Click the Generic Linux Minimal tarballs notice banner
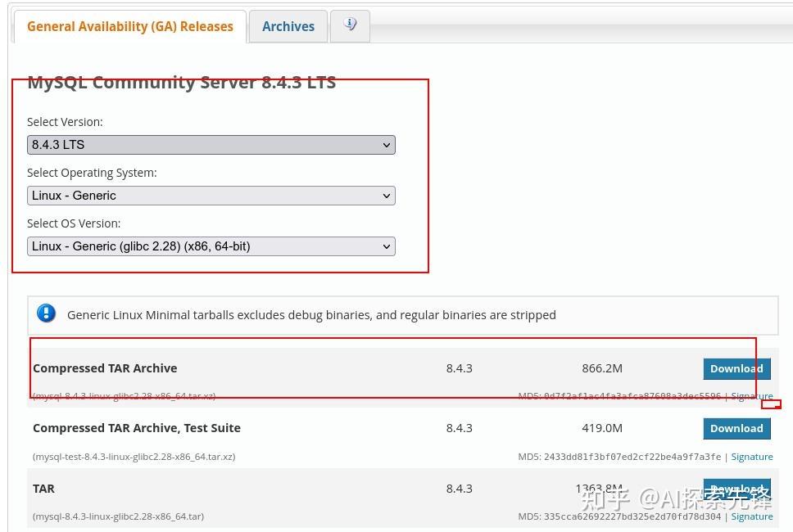Image resolution: width=793 pixels, height=532 pixels. point(311,314)
